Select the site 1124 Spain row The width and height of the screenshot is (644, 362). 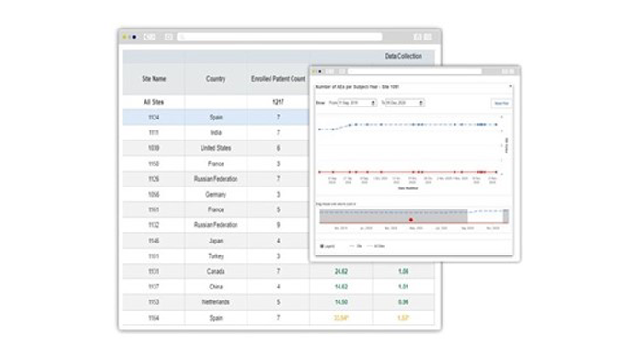click(x=216, y=118)
